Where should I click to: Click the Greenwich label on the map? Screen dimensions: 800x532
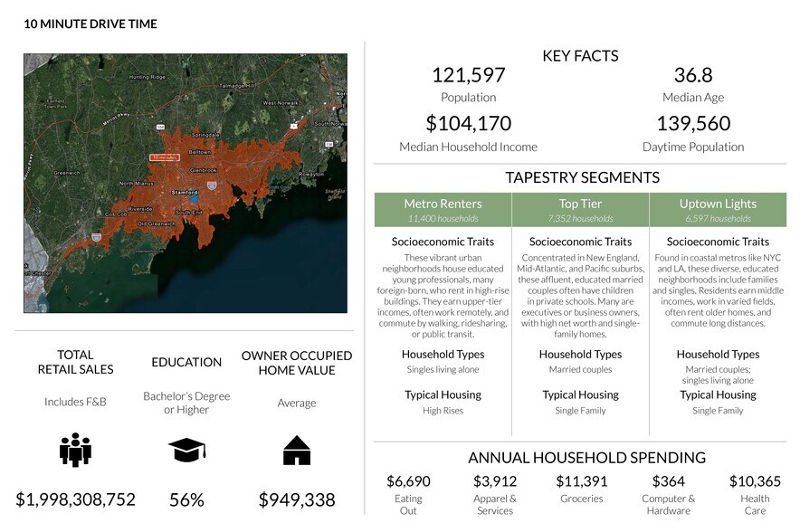(66, 173)
